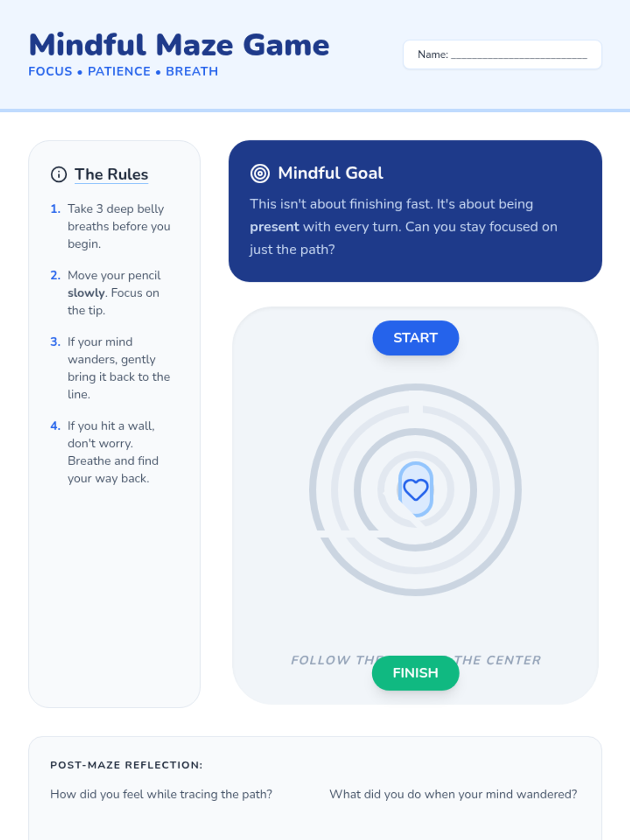Screen dimensions: 630x840
Task: Click the gap at top of maze ring
Action: (x=415, y=410)
